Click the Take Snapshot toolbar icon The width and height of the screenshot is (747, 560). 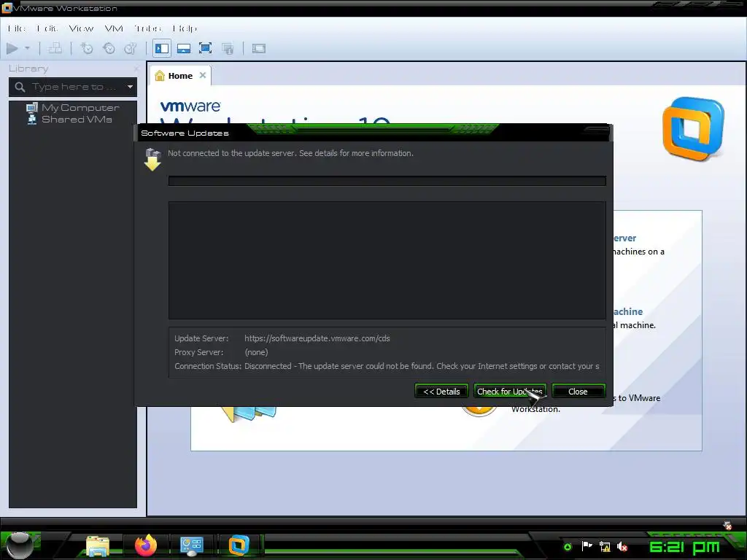(x=87, y=48)
